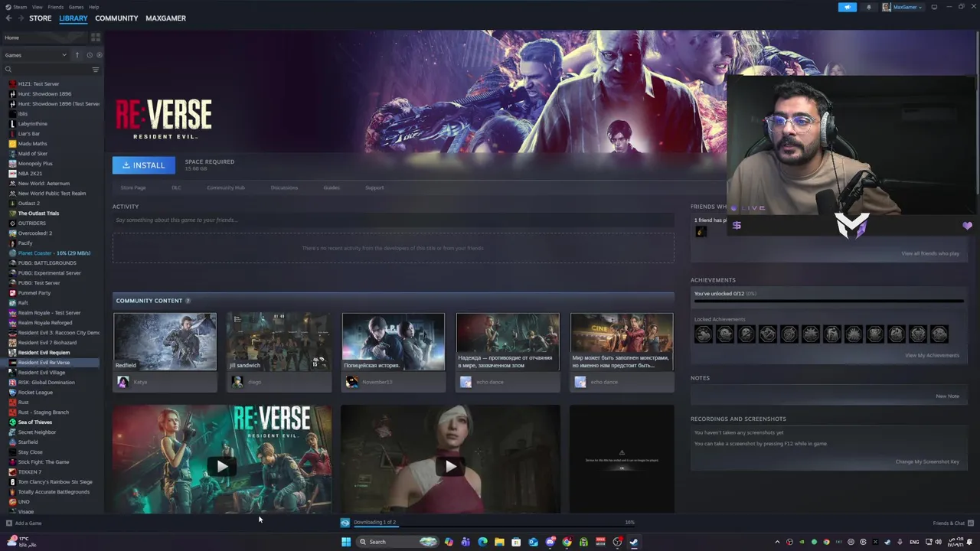Open the View menu
This screenshot has width=980, height=551.
coord(37,7)
